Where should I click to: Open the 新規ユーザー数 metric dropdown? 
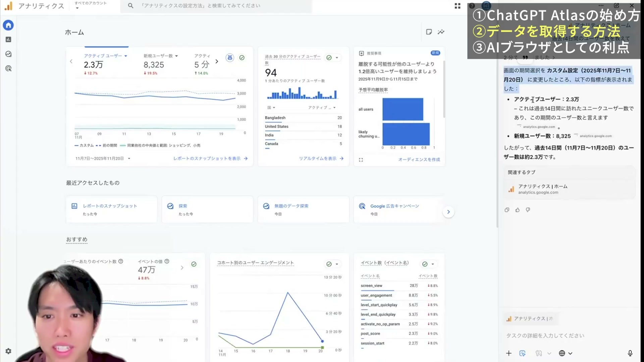[x=161, y=56]
